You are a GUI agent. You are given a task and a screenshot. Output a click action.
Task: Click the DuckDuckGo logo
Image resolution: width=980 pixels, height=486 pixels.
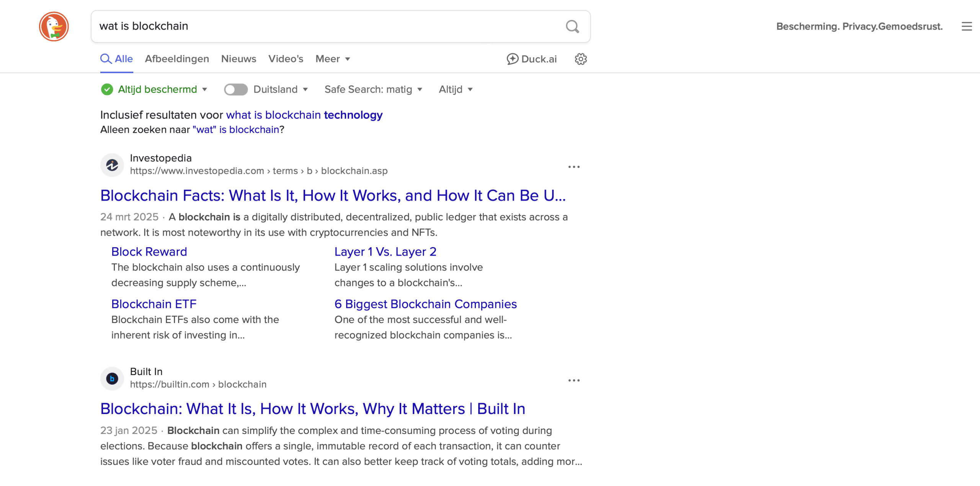tap(54, 26)
